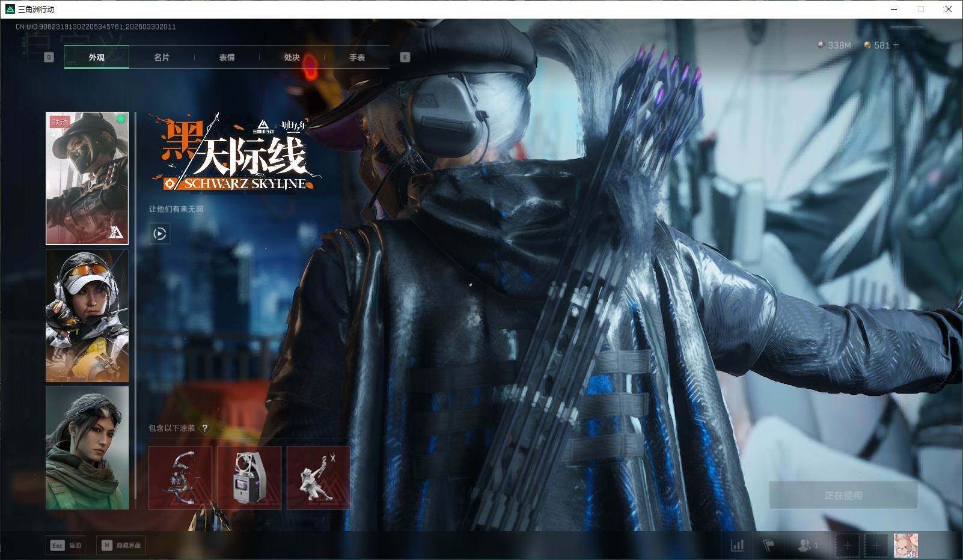Screen dimensions: 963x560
Task: Toggle the Q cycle button beside tabs
Action: (48, 57)
